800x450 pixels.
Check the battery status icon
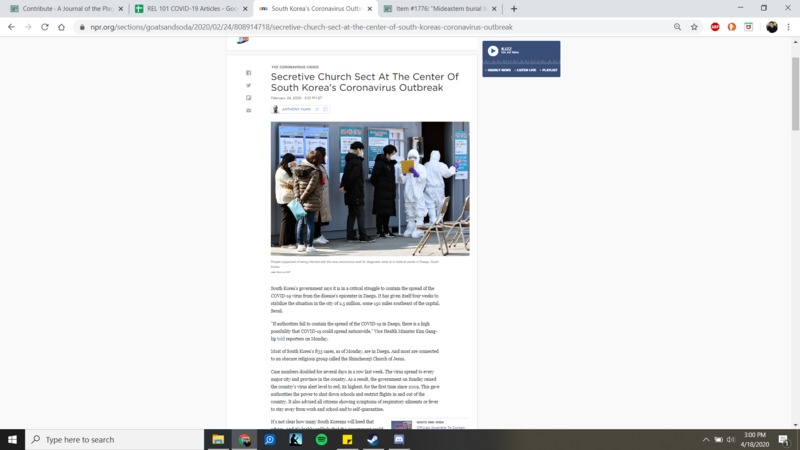point(718,439)
